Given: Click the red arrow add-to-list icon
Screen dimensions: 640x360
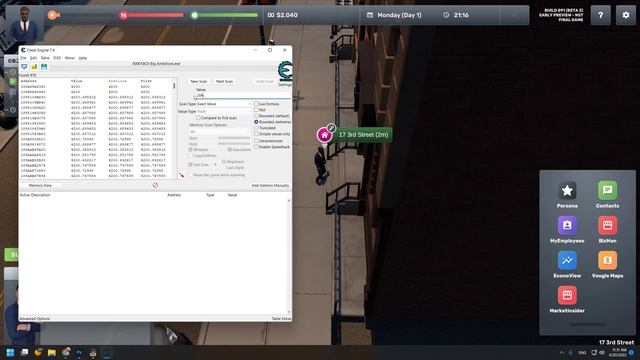Looking at the screenshot, I should pos(181,175).
